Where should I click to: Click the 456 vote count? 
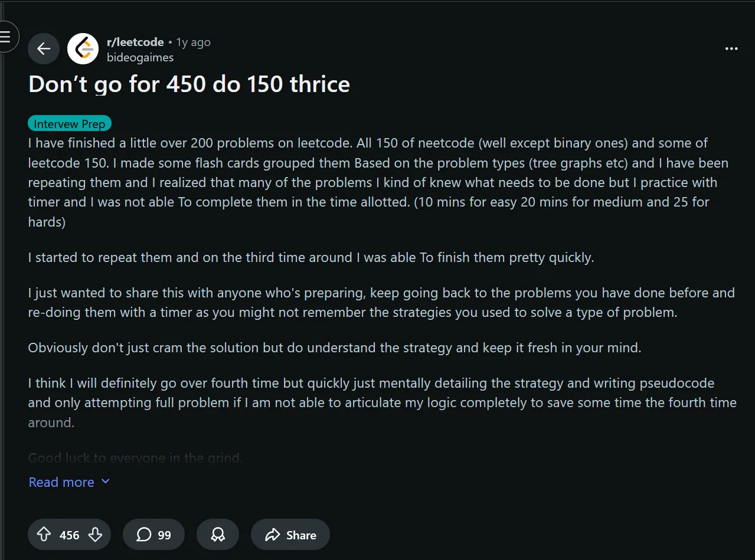[x=69, y=535]
